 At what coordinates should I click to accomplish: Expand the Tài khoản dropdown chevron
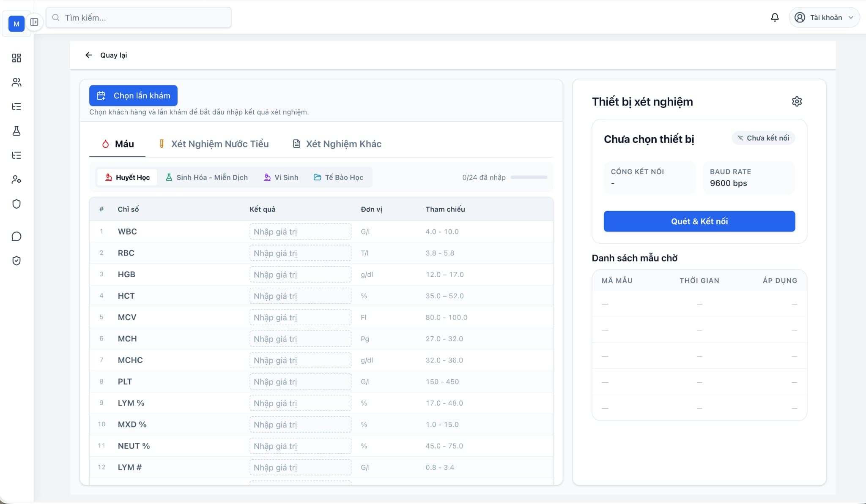851,17
